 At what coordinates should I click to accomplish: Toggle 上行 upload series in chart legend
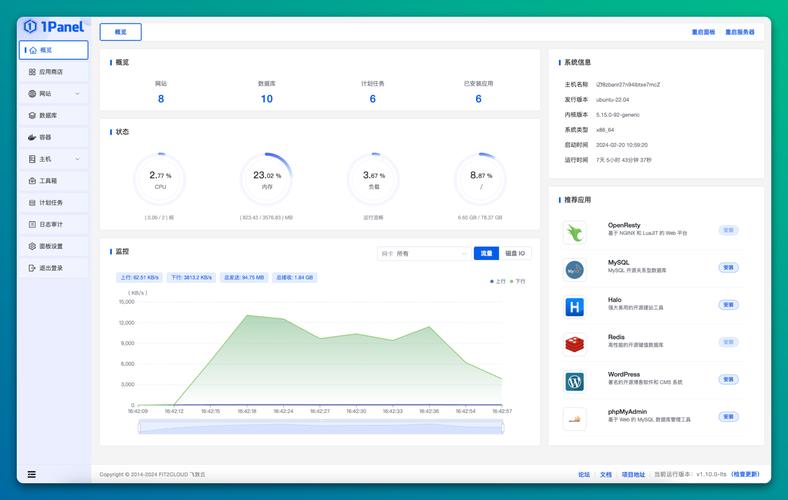(x=497, y=281)
